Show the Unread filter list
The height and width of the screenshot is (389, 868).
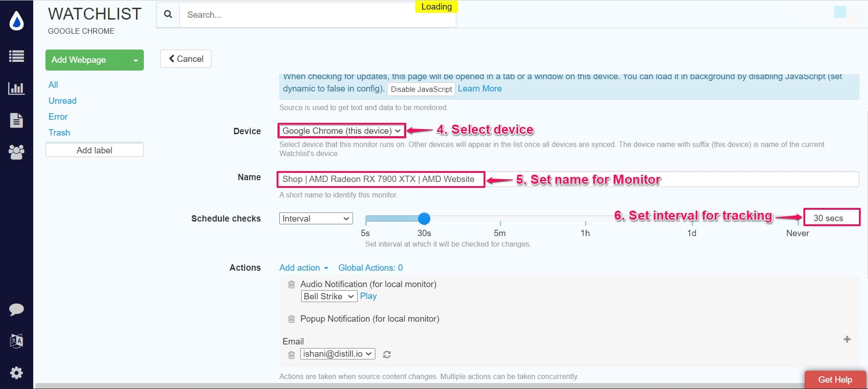pyautogui.click(x=62, y=101)
